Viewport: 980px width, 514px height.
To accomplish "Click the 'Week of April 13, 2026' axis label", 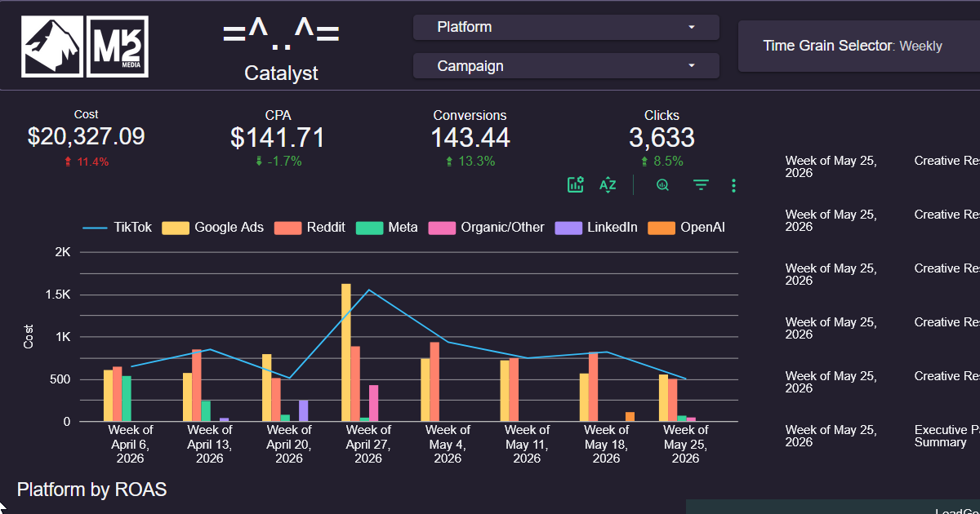I will tap(210, 444).
